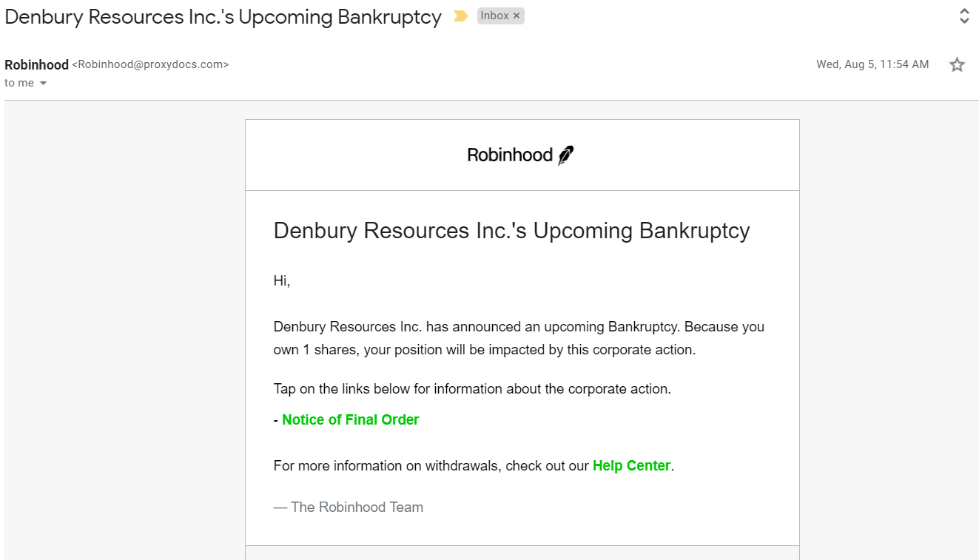Click the 'Hi,' greeting line
979x560 pixels.
pyautogui.click(x=282, y=281)
